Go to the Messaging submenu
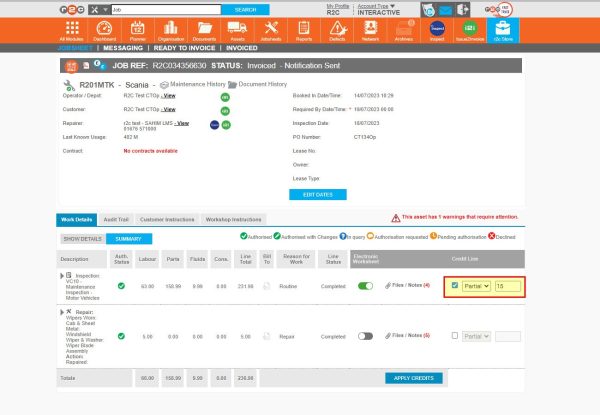 coord(123,48)
